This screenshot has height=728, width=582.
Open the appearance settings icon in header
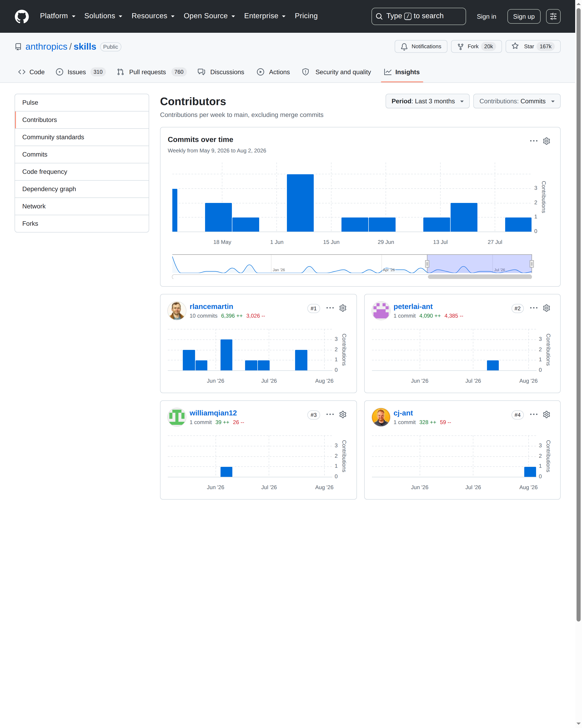pyautogui.click(x=553, y=16)
